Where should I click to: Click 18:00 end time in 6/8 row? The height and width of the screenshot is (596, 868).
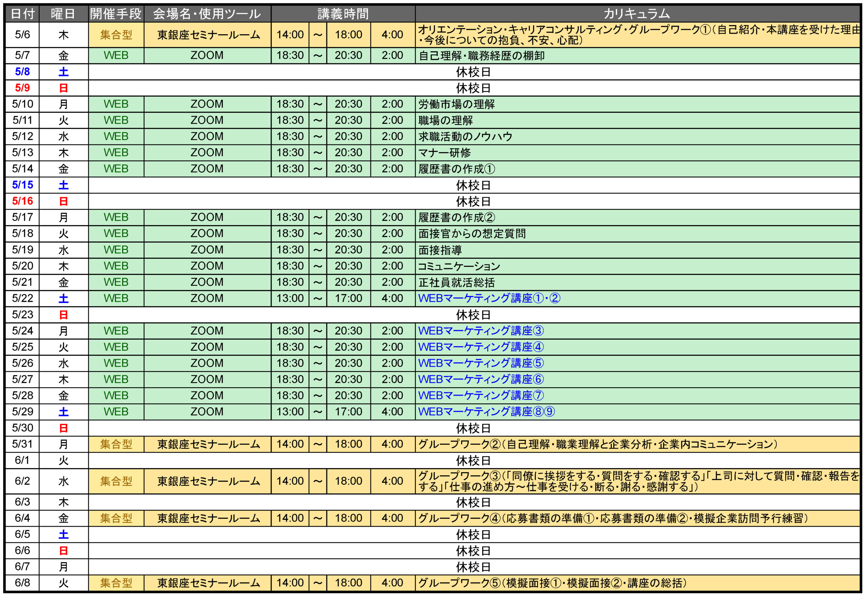[349, 583]
